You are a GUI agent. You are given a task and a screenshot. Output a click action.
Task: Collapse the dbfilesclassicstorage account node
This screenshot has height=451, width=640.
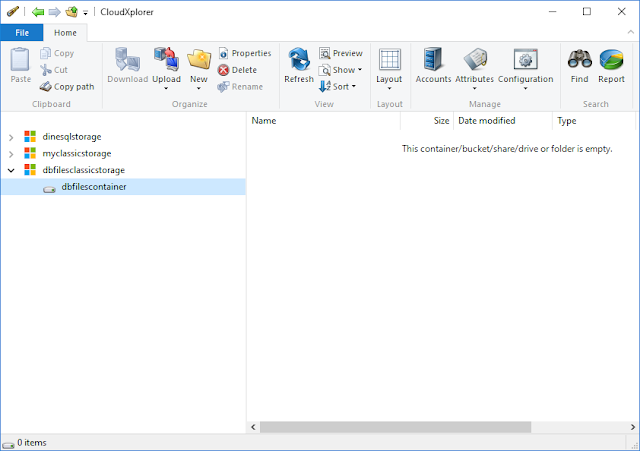[x=11, y=171]
